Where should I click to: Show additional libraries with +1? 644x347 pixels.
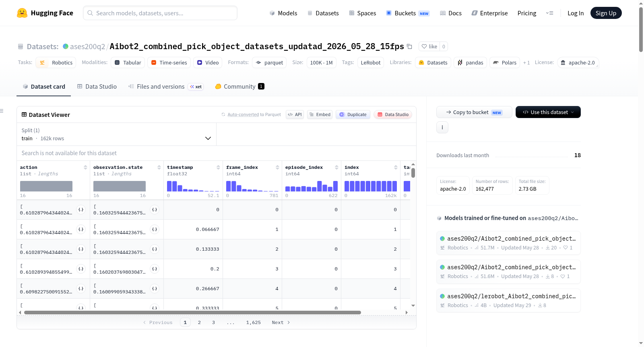click(526, 62)
